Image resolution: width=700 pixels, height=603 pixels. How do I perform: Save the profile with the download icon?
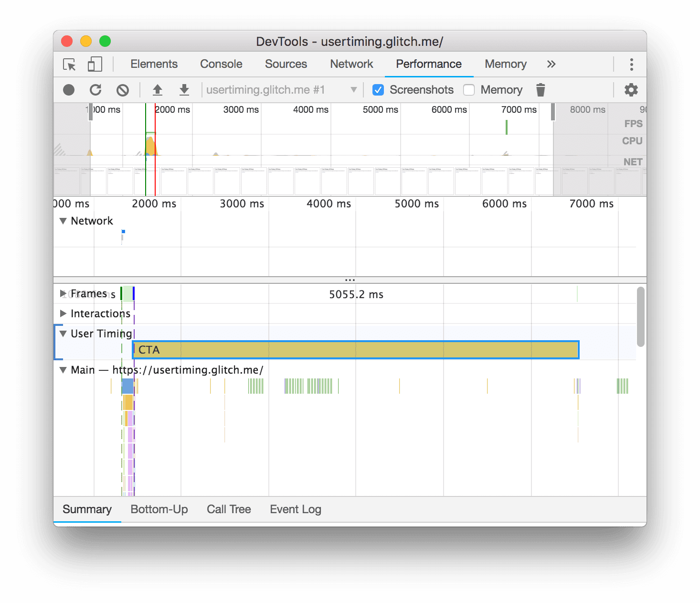click(x=184, y=89)
